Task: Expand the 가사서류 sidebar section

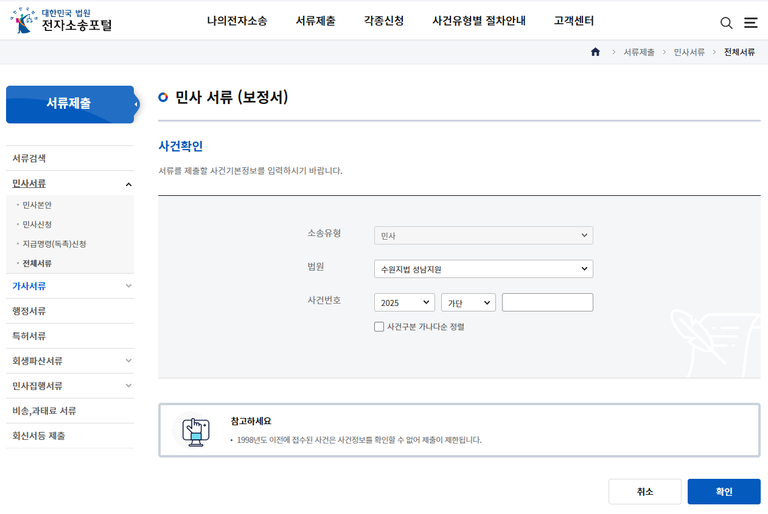Action: 128,286
